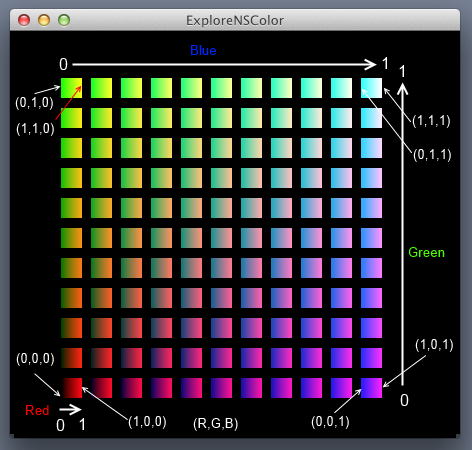Click the green "Green" axis label
This screenshot has width=472, height=450.
pos(426,252)
